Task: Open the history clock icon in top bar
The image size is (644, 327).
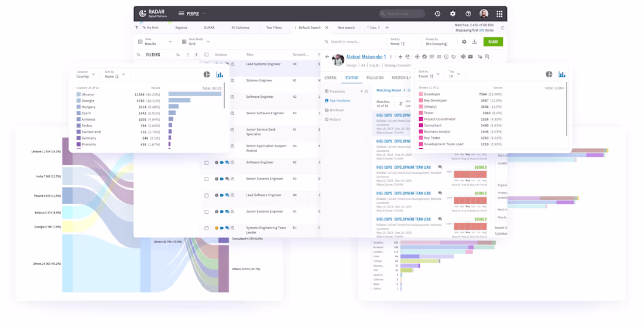Action: pos(437,13)
